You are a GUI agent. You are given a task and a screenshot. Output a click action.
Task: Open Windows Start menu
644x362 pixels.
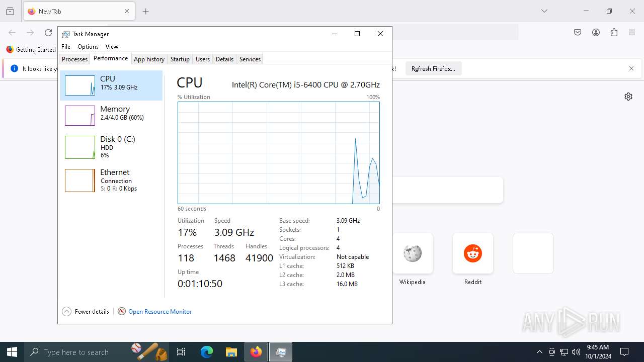click(x=12, y=352)
